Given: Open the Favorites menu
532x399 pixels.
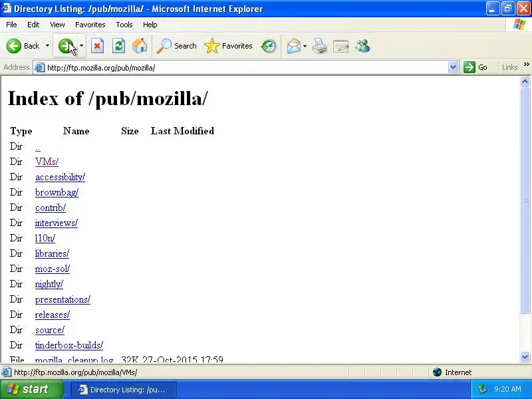Looking at the screenshot, I should (90, 25).
